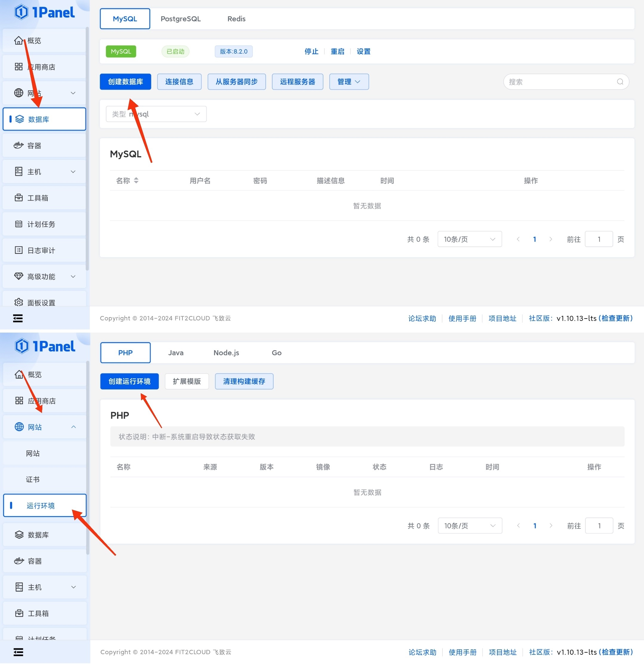Click the log audit icon in sidebar
The height and width of the screenshot is (664, 644).
[19, 250]
